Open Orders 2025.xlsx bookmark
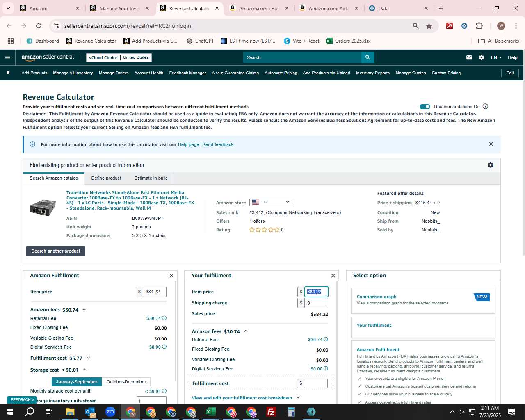Screen dimensions: 525x420 coord(348,41)
